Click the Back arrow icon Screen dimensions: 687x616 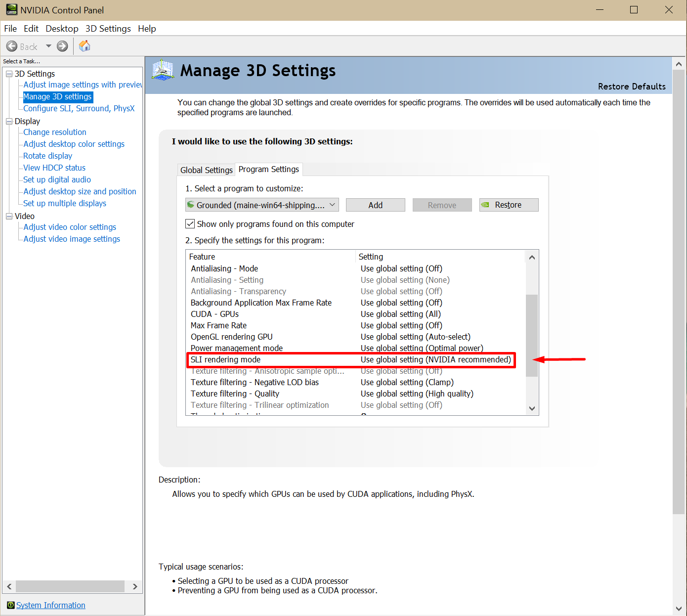click(x=12, y=46)
